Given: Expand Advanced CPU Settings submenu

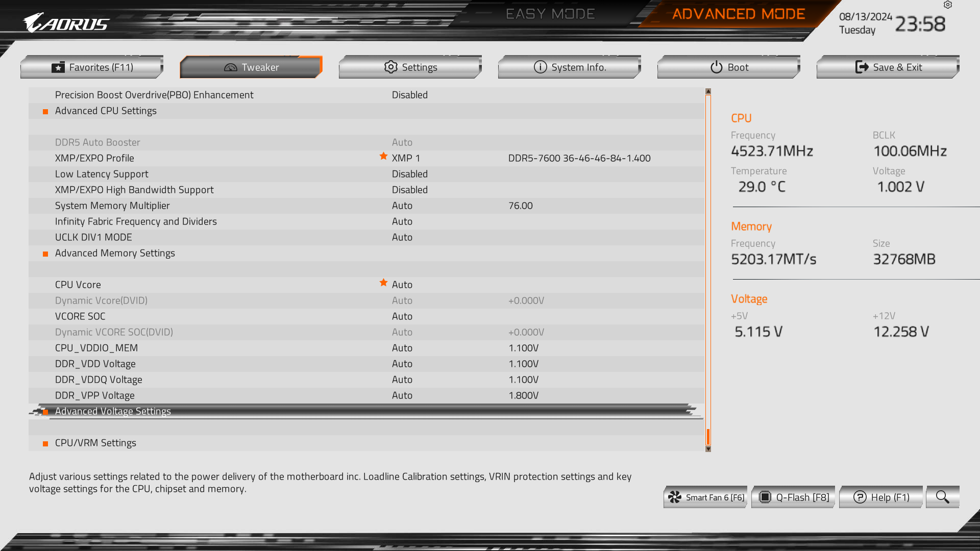Looking at the screenshot, I should point(366,111).
